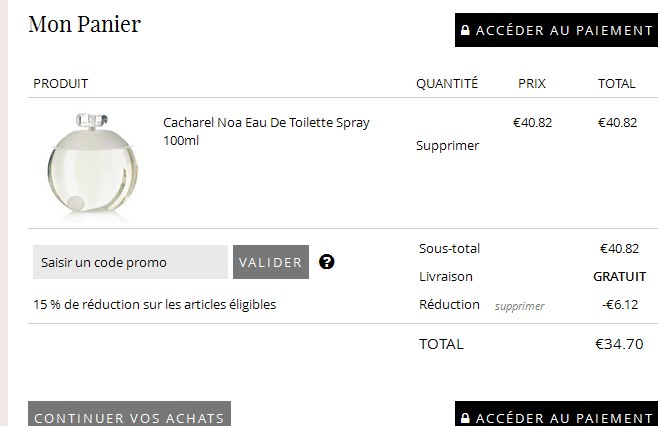Click the lock icon in the top payment button
Image resolution: width=658 pixels, height=426 pixels.
click(465, 31)
